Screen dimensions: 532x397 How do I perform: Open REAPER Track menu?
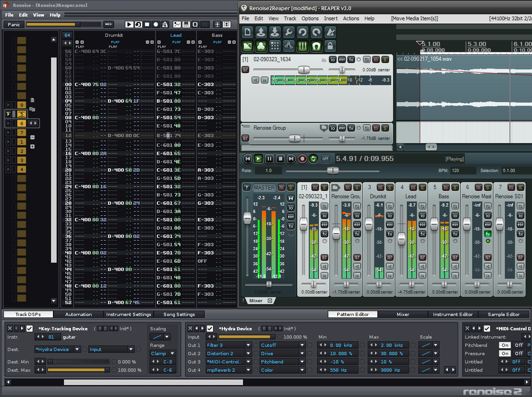pyautogui.click(x=290, y=18)
